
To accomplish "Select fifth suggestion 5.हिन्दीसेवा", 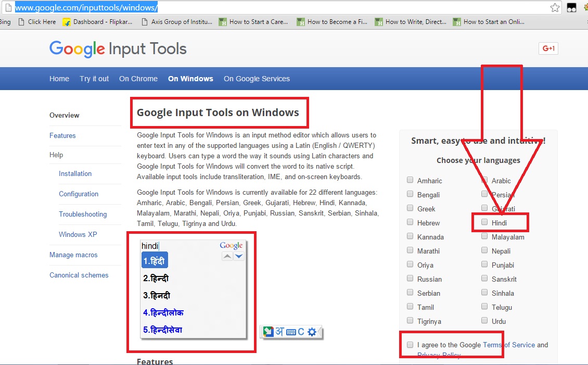I will tap(162, 330).
